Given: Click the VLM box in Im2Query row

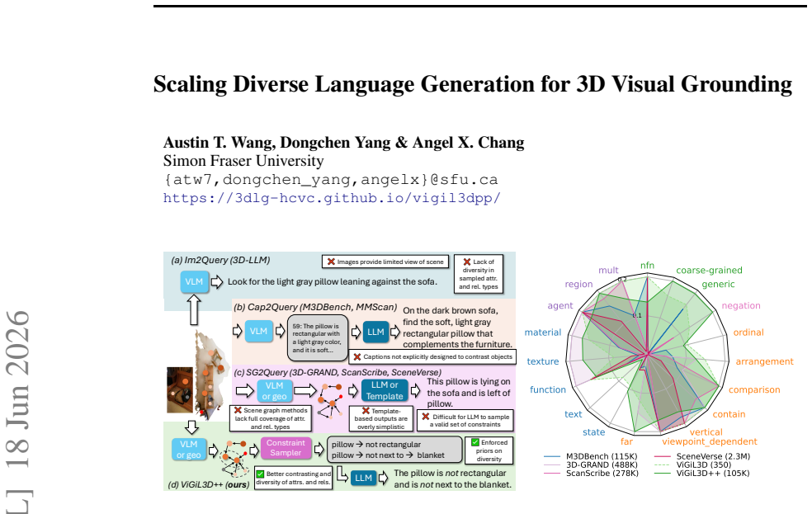Looking at the screenshot, I should 194,281.
